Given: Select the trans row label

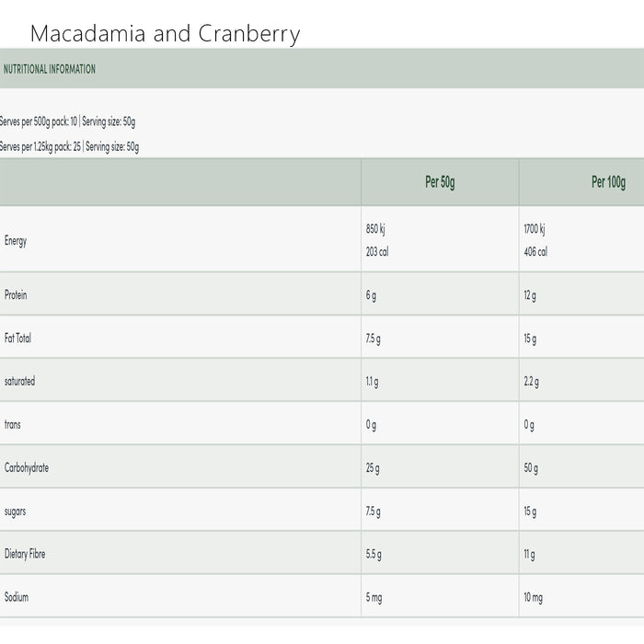Looking at the screenshot, I should pyautogui.click(x=13, y=425).
